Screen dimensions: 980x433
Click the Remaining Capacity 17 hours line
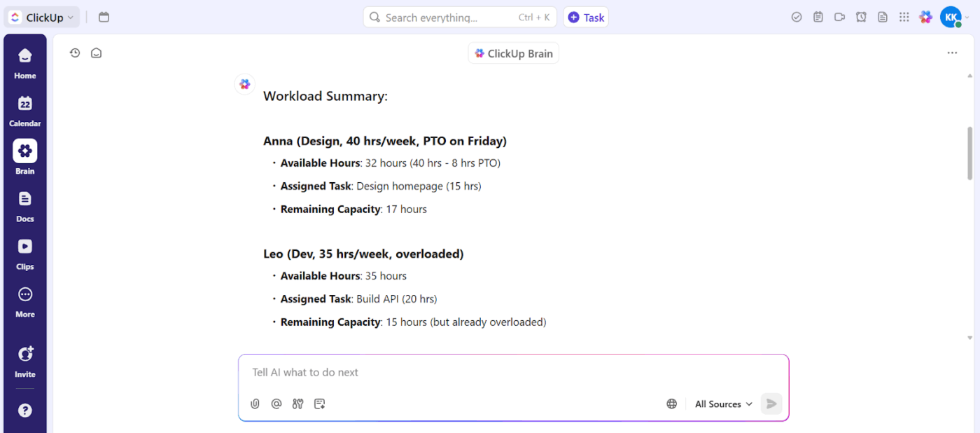pyautogui.click(x=353, y=209)
